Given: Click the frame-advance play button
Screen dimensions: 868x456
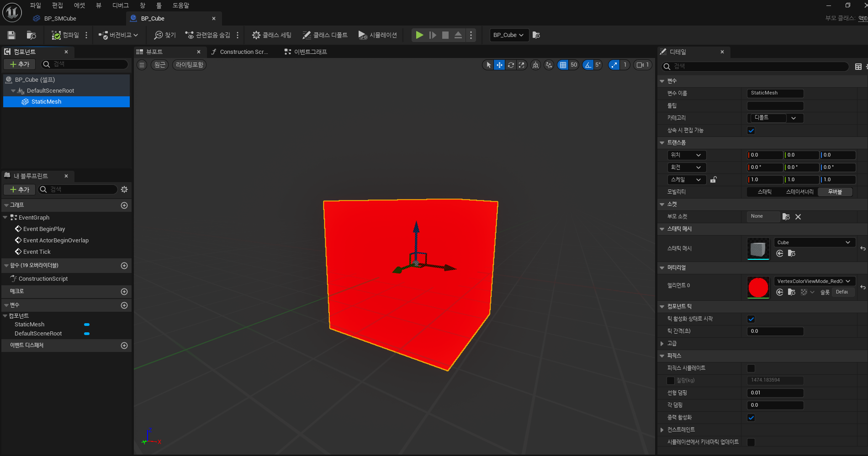Looking at the screenshot, I should (x=433, y=35).
